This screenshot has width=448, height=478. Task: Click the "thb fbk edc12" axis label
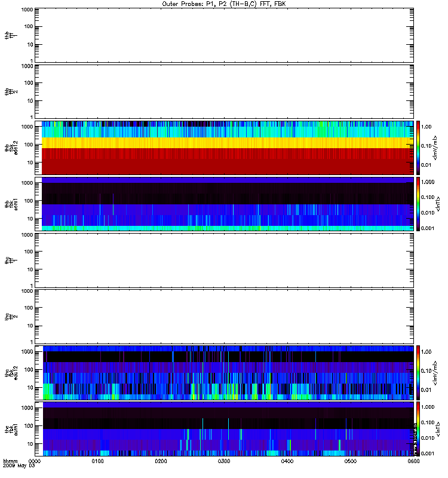[x=11, y=148]
